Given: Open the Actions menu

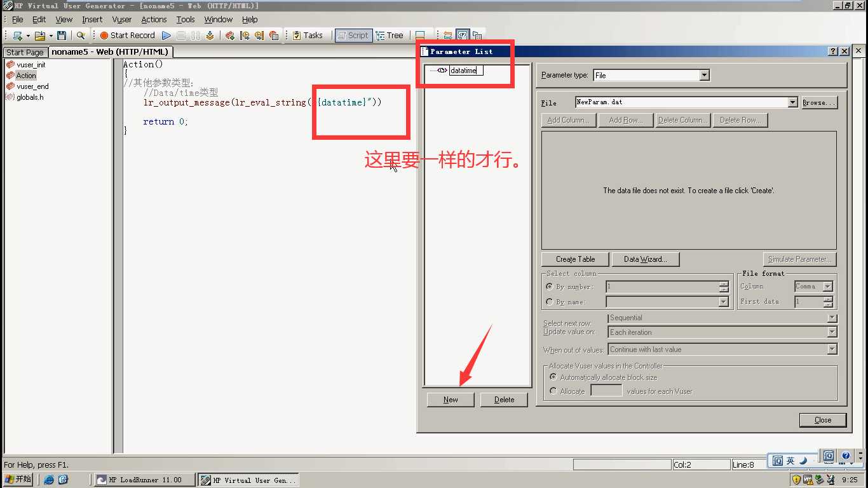Looking at the screenshot, I should click(154, 20).
